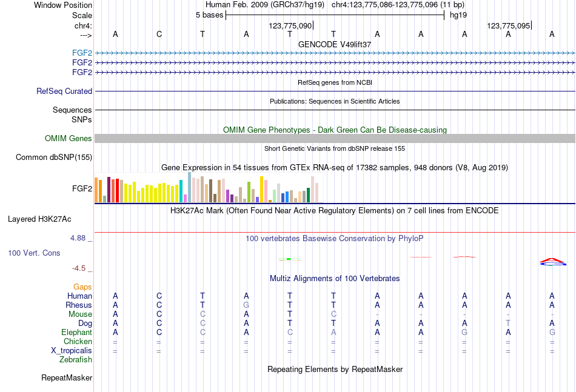Click the G base in the Rhesus row
Viewport: 576px width, 392px height.
pyautogui.click(x=246, y=305)
